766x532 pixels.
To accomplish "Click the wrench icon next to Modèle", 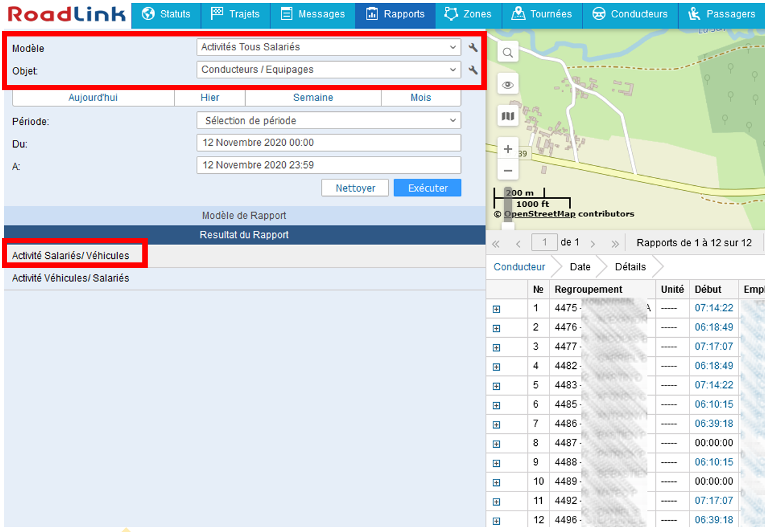I will coord(473,48).
